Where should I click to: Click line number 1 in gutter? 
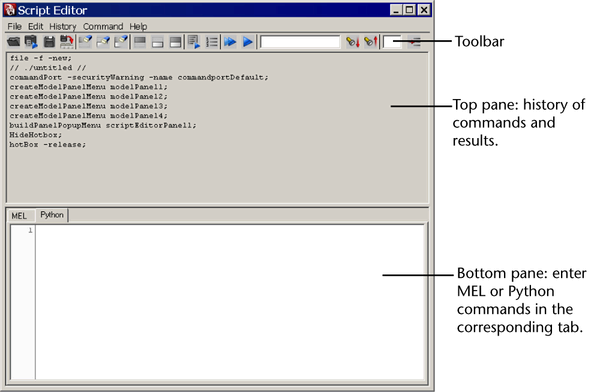pos(30,230)
